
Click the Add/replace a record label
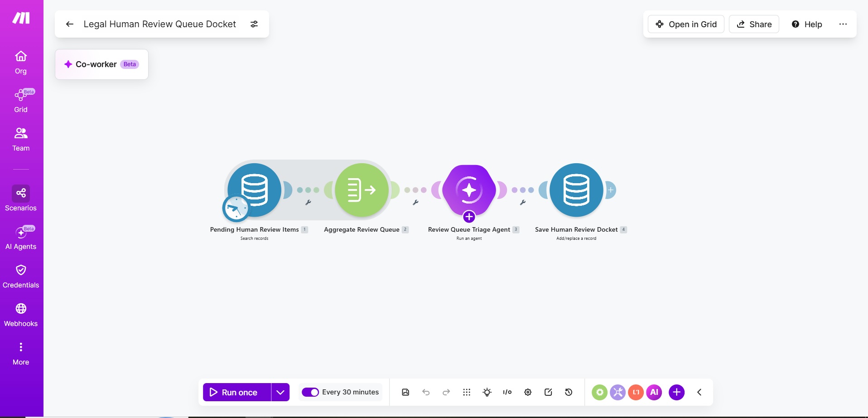[576, 238]
